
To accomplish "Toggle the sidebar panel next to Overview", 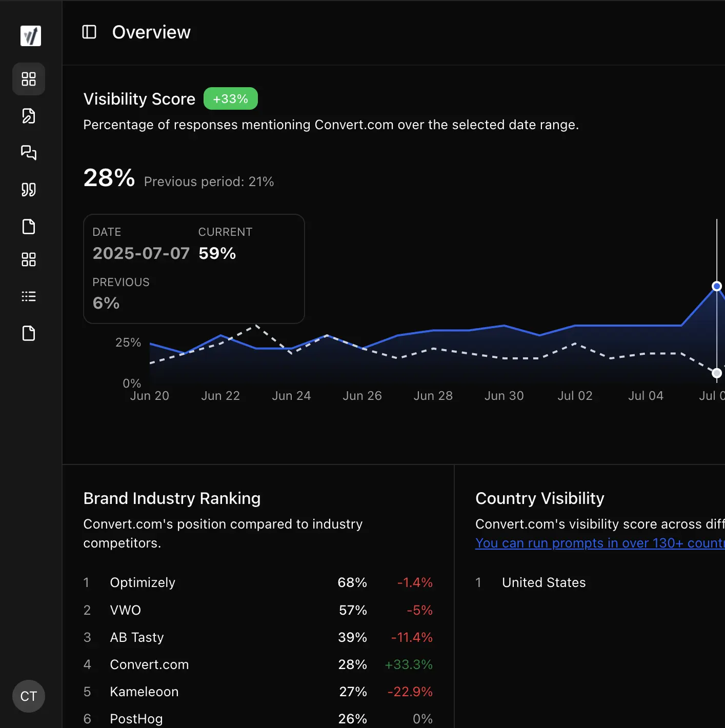I will pyautogui.click(x=89, y=32).
